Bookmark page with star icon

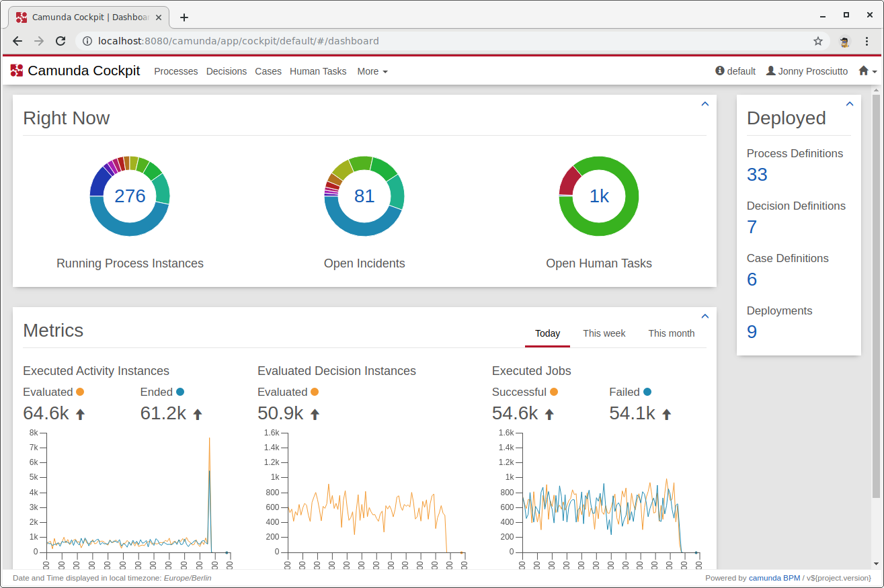point(818,41)
